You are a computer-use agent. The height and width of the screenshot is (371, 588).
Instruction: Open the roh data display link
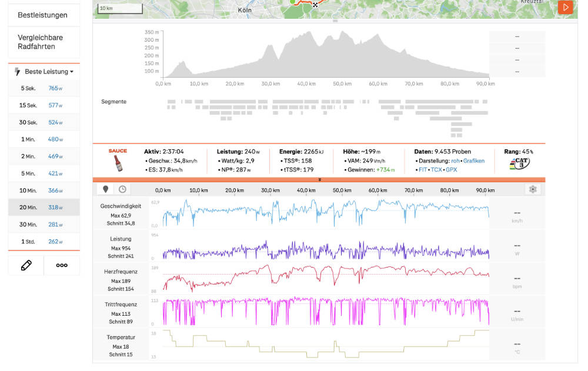(455, 161)
